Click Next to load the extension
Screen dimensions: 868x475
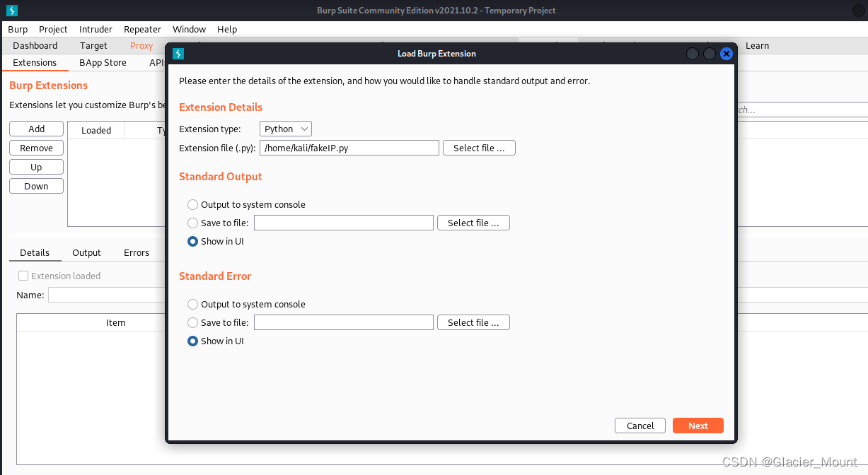pos(698,426)
